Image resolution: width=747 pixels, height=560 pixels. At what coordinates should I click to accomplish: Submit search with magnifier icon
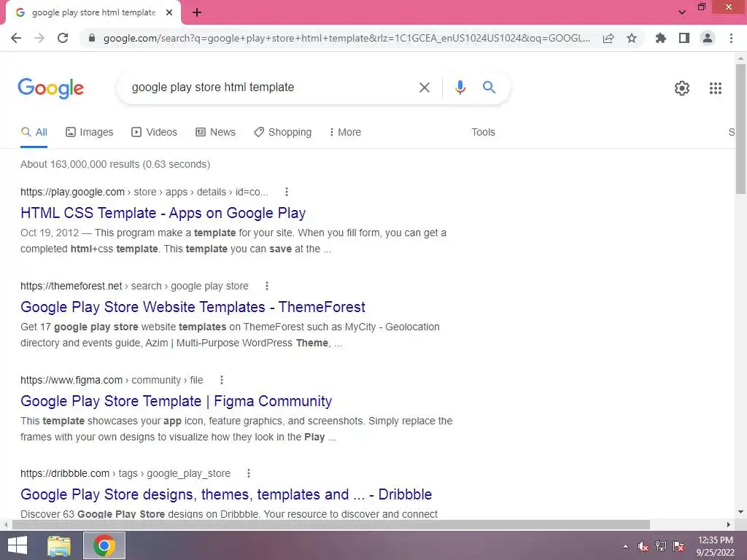(489, 87)
